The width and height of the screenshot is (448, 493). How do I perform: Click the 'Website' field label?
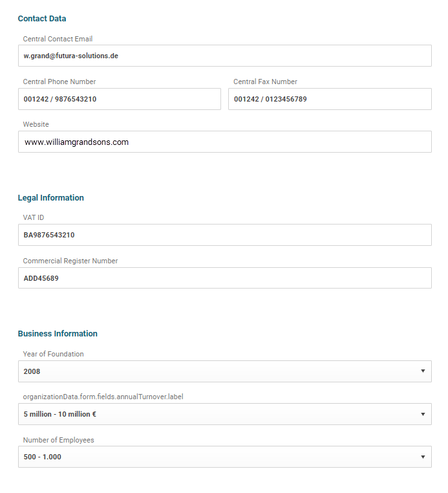36,124
